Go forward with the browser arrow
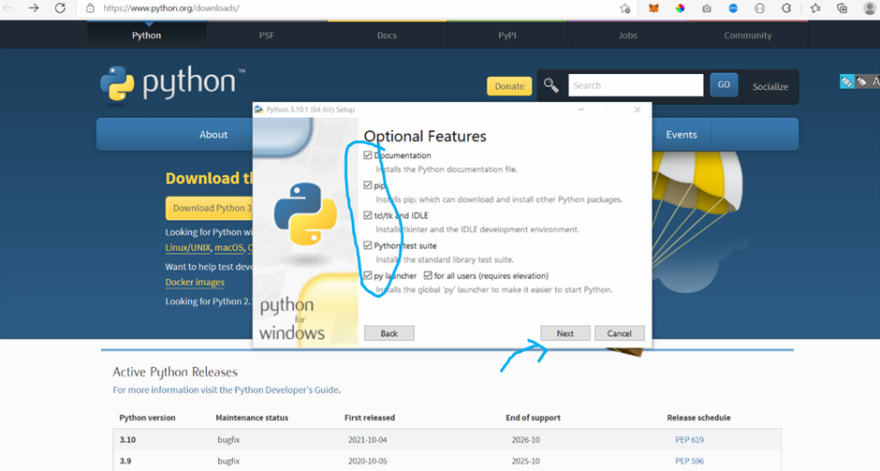 point(34,8)
